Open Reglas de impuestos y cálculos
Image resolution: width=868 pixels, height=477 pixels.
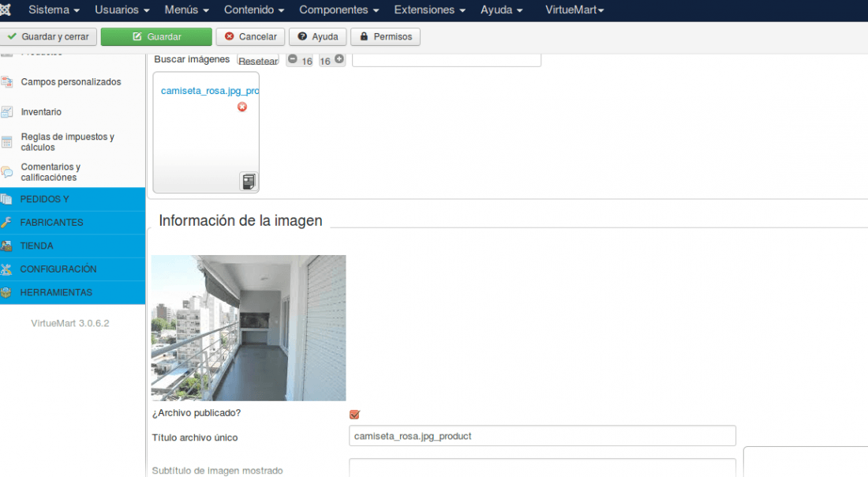click(x=68, y=142)
